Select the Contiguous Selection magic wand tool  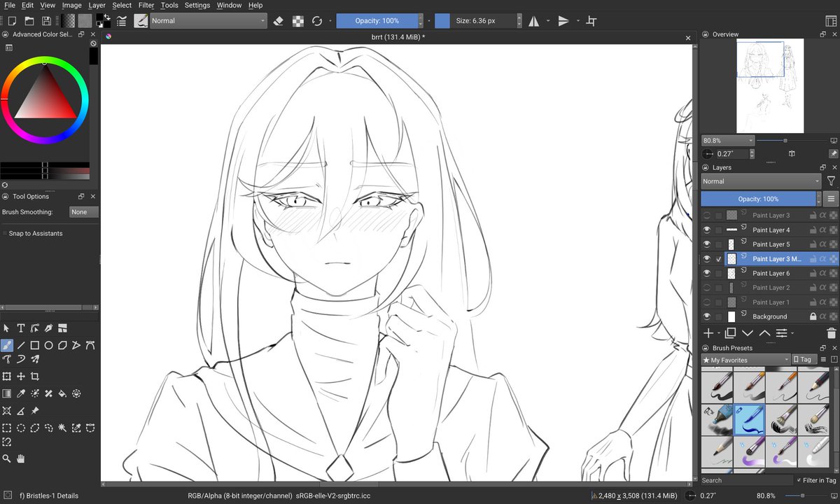point(62,428)
